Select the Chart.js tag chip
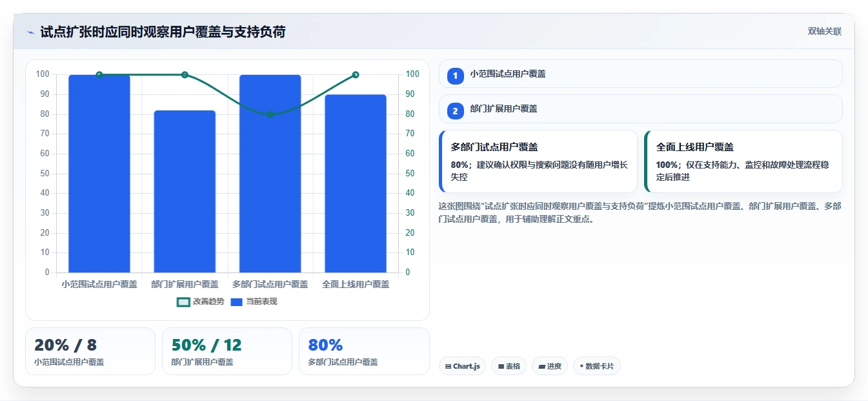Image resolution: width=868 pixels, height=401 pixels. pyautogui.click(x=463, y=366)
